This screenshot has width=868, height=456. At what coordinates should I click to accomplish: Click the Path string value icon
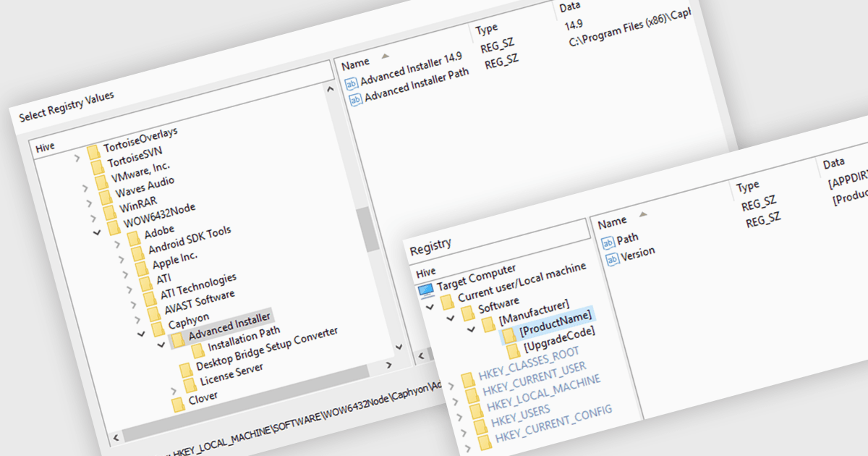608,242
